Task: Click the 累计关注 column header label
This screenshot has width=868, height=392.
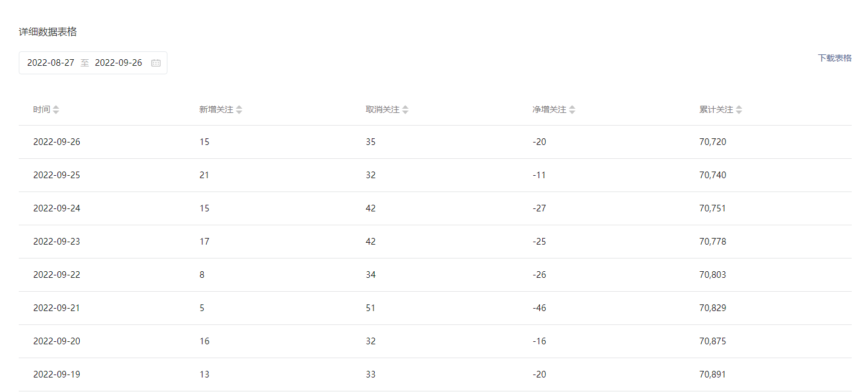Action: [716, 110]
